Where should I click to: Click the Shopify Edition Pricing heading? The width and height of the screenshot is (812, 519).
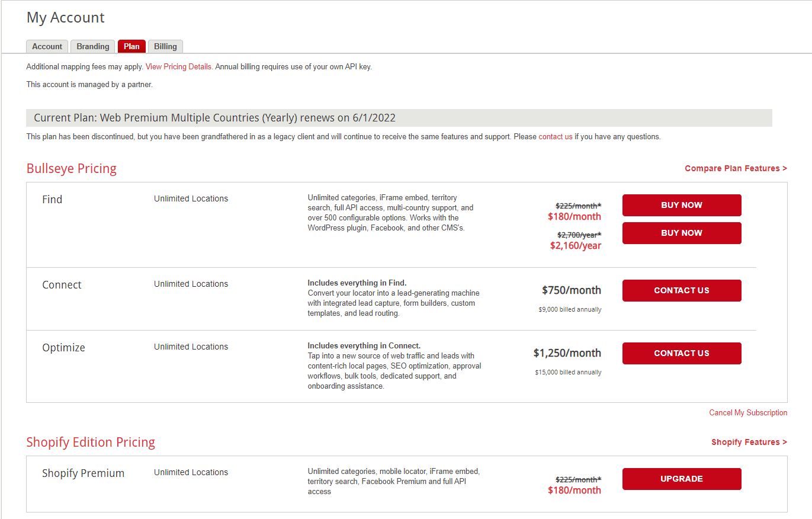[x=91, y=443]
